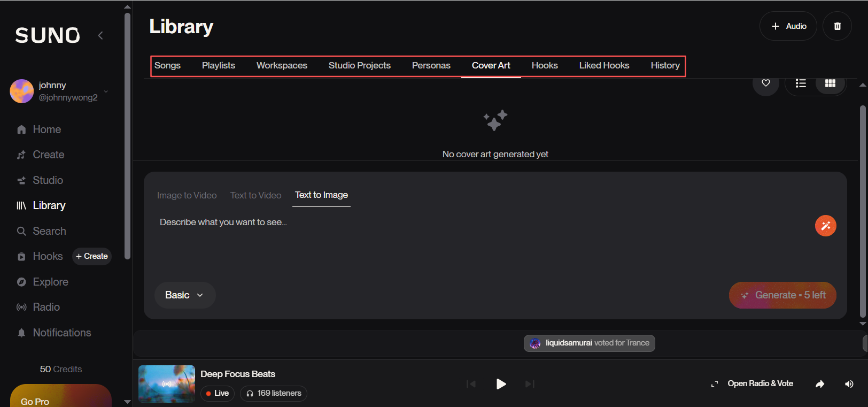Skip to the previous track
This screenshot has height=407, width=868.
(471, 384)
